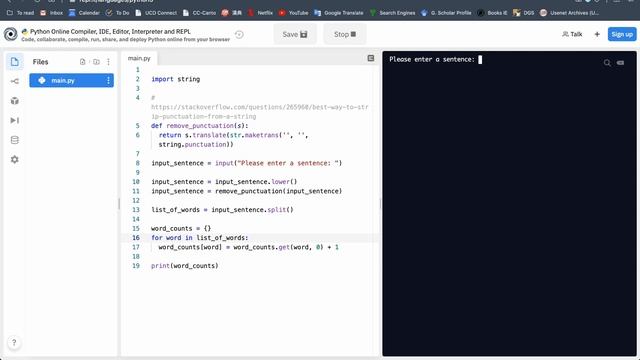Click the 'Python Online Compiler' page title
The height and width of the screenshot is (360, 640).
110,31
